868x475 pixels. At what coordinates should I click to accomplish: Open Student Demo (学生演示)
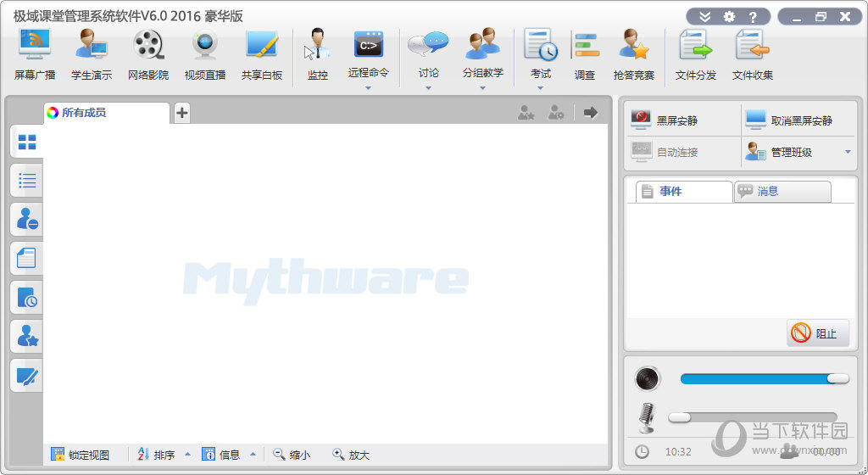pos(92,55)
